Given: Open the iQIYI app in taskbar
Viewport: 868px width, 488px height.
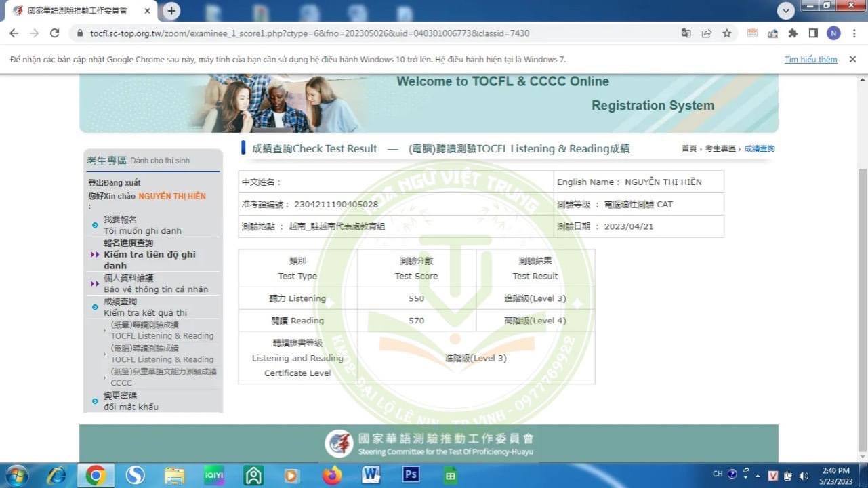Looking at the screenshot, I should [214, 476].
